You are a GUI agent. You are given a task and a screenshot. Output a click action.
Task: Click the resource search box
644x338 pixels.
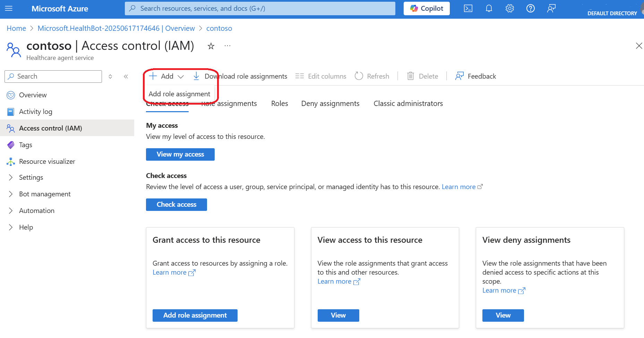(260, 8)
